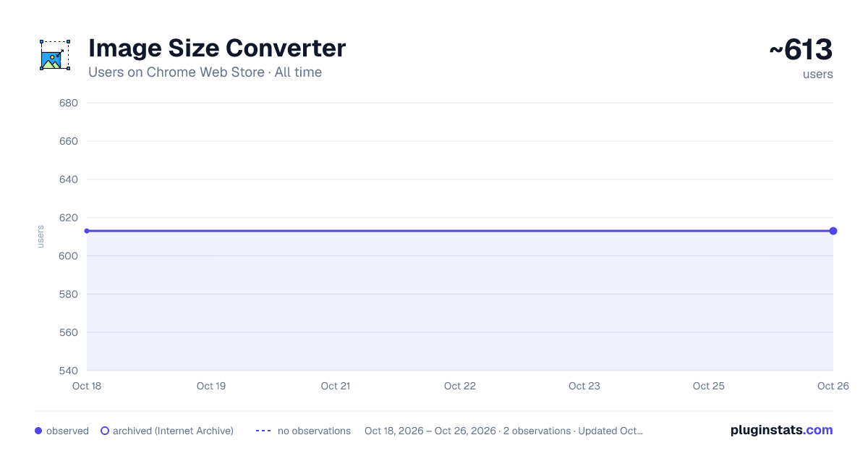868x456 pixels.
Task: Click the Oct 22 x-axis label
Action: [x=460, y=386]
